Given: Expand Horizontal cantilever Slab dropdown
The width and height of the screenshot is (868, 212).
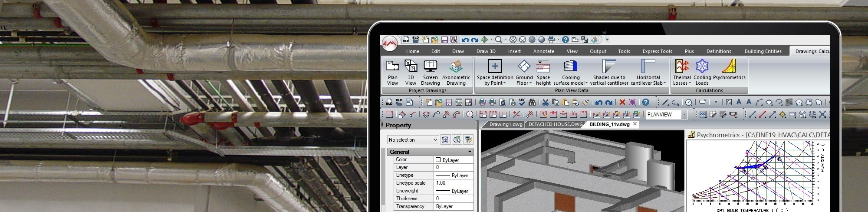Looking at the screenshot, I should [x=664, y=83].
